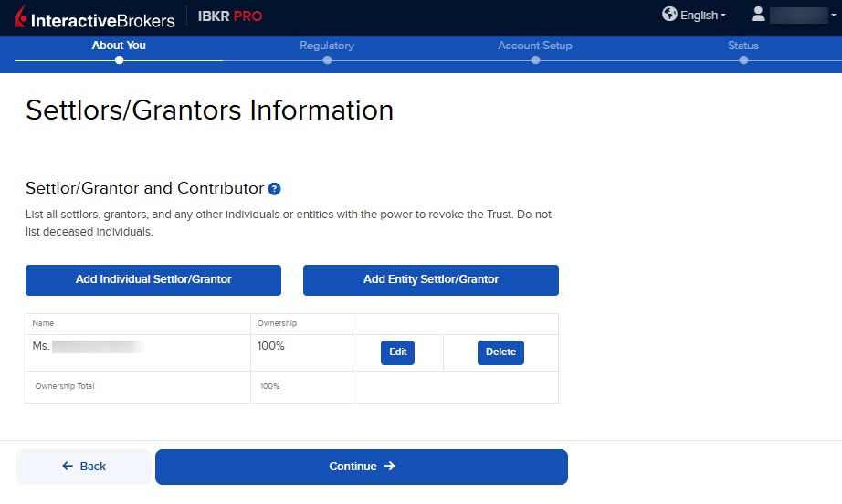Select the Account Setup step
This screenshot has width=842, height=504.
[535, 46]
